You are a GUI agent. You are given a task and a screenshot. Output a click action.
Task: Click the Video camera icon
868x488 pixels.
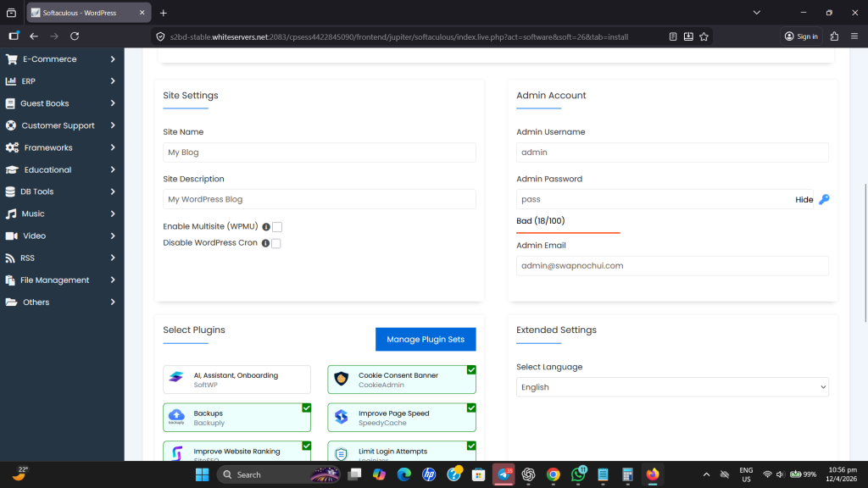click(12, 236)
